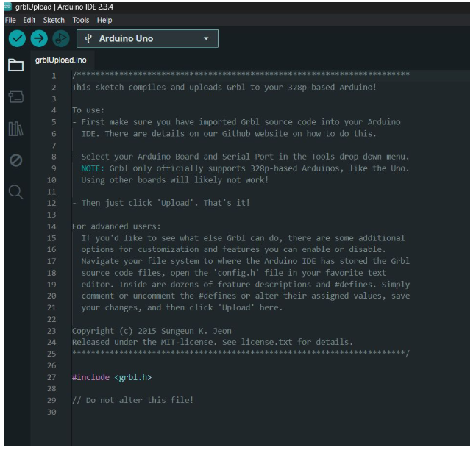Click the Upload arrow button
This screenshot has width=476, height=450.
pos(39,38)
